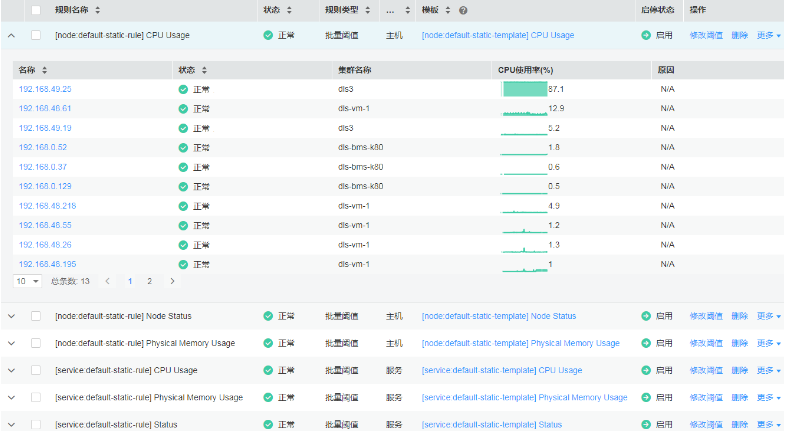Screen dimensions: 788x431
Task: Sort by rule type column arrows
Action: tap(367, 10)
